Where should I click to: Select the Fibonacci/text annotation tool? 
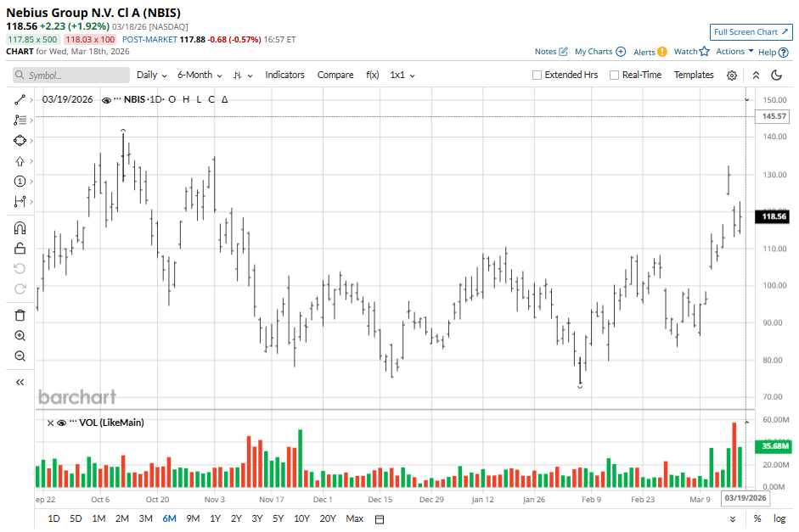20,120
